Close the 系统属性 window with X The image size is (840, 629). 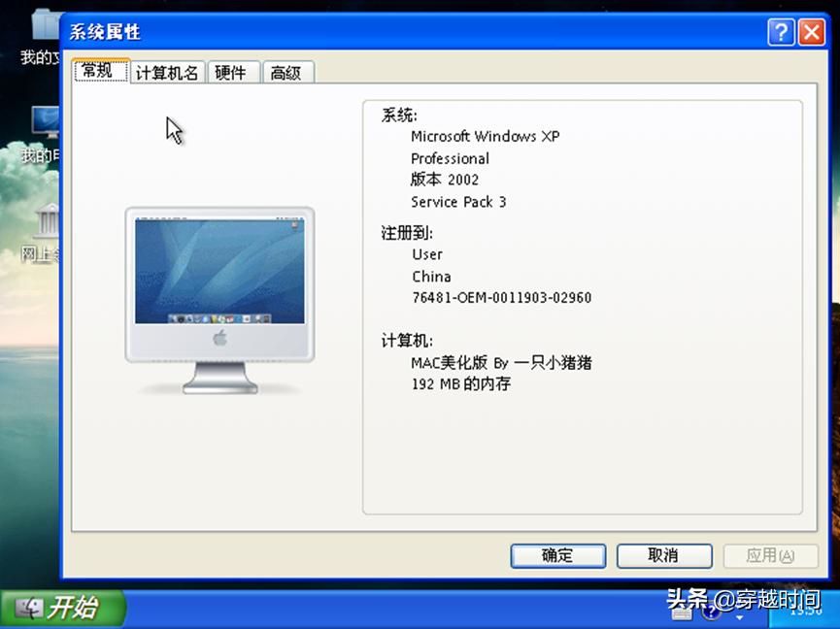pos(812,32)
